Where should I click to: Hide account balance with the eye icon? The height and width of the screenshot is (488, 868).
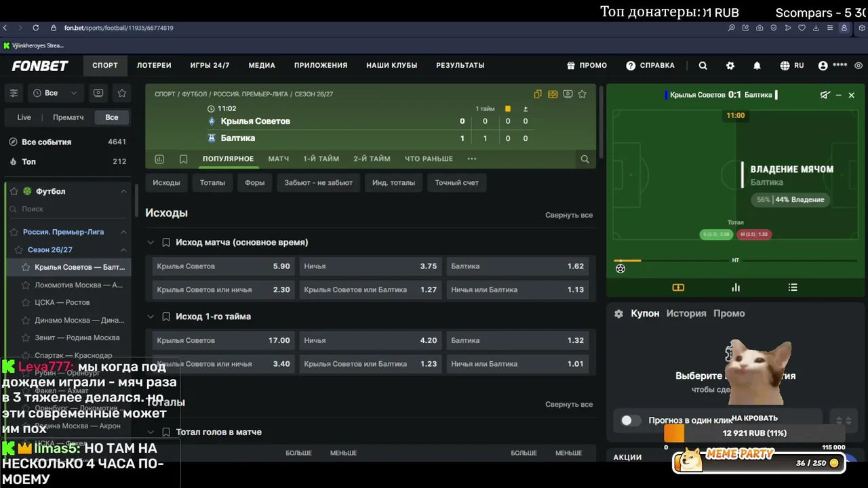(859, 66)
